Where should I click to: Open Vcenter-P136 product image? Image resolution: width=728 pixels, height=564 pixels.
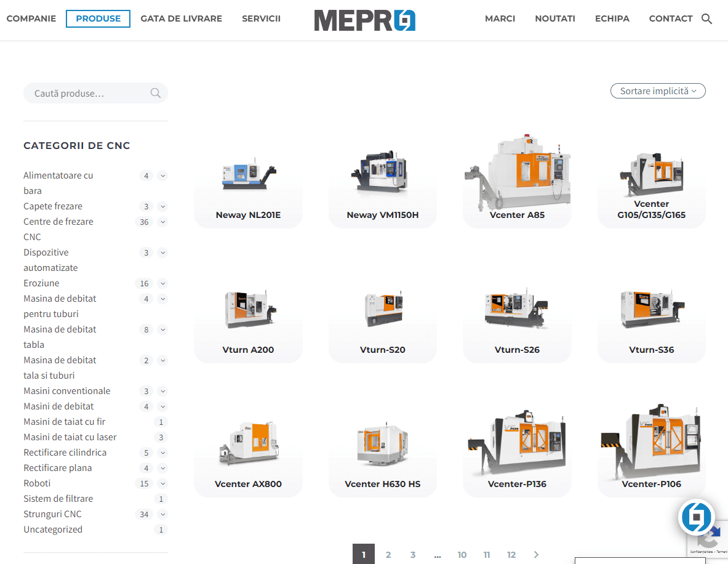point(517,442)
